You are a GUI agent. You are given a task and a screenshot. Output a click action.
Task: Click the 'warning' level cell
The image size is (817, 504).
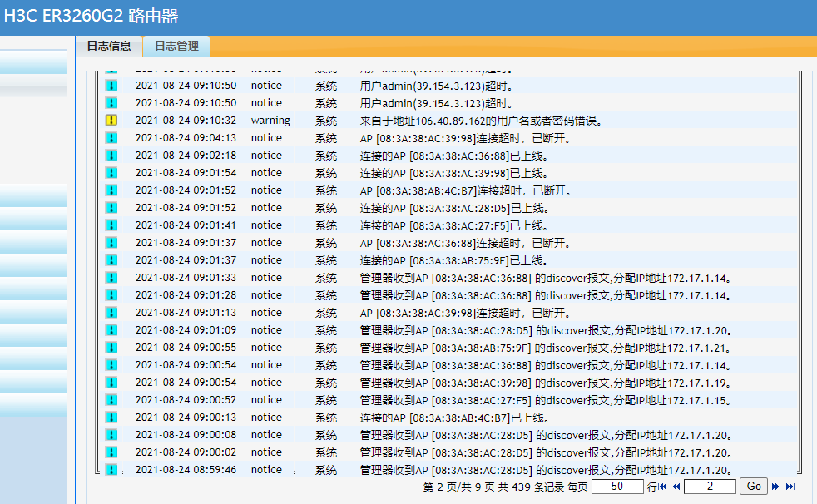270,121
